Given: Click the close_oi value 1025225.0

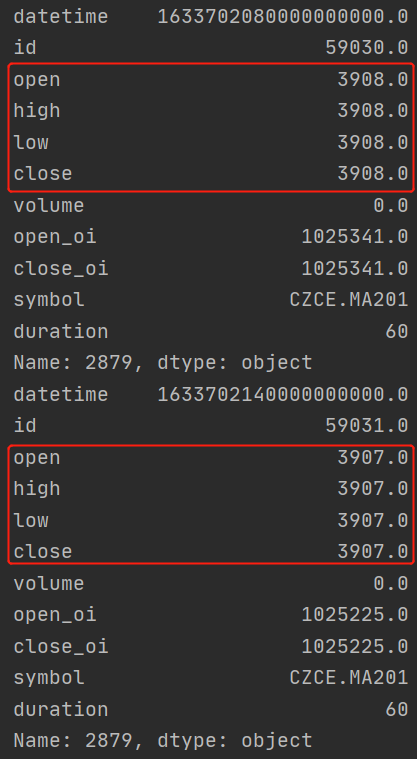Looking at the screenshot, I should (x=355, y=646).
